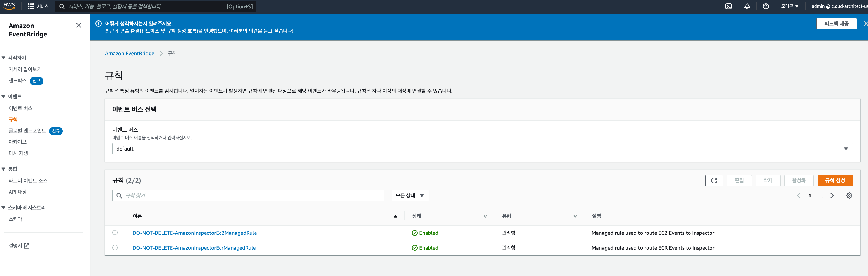Focus the AWS top services search box
This screenshot has width=868, height=276.
(155, 6)
